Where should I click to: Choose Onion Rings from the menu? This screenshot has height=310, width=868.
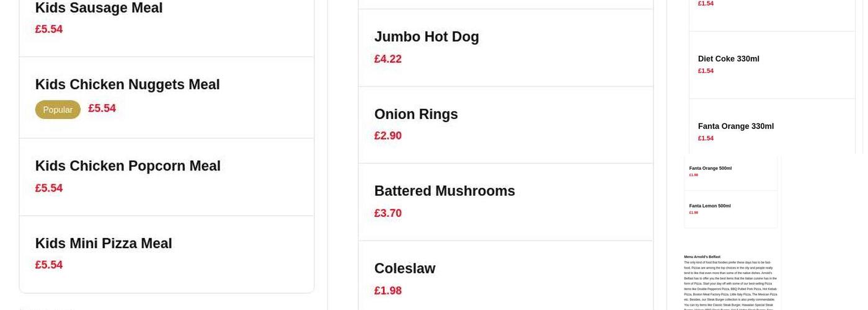pyautogui.click(x=416, y=114)
